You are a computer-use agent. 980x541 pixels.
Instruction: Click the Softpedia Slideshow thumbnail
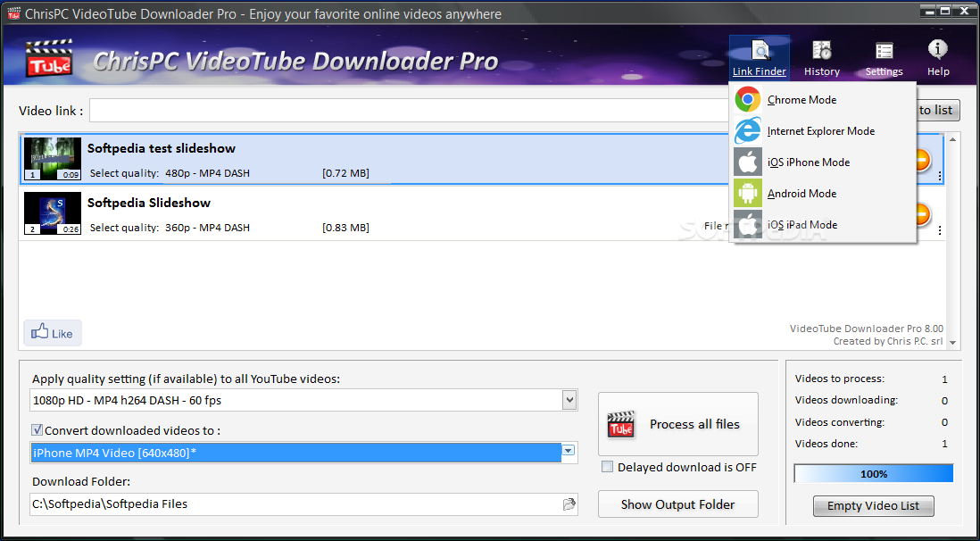(53, 213)
